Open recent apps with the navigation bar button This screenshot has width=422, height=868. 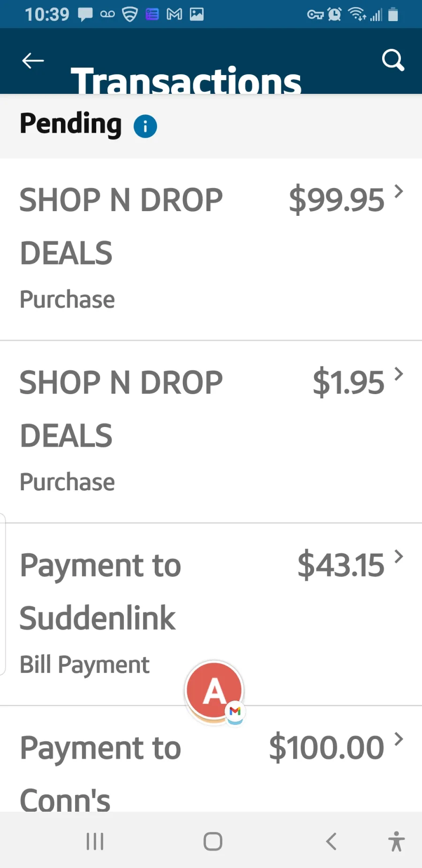pos(95,841)
